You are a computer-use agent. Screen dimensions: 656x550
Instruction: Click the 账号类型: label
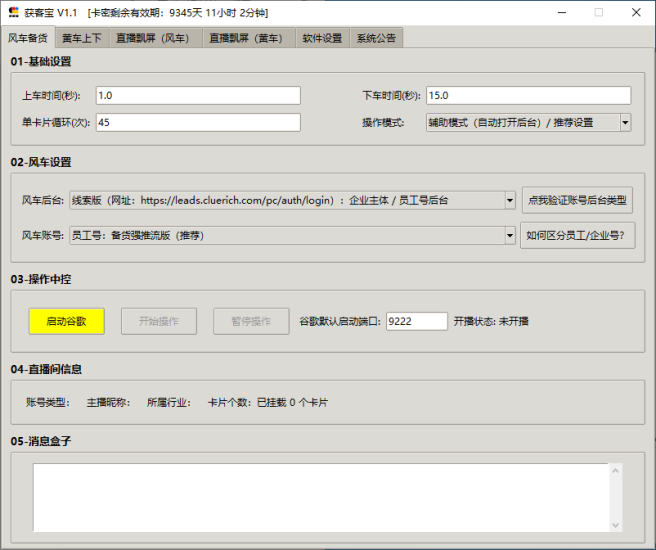pyautogui.click(x=48, y=402)
